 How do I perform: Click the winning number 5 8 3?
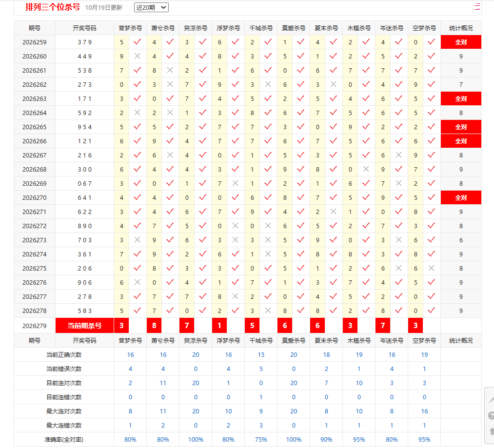[84, 311]
